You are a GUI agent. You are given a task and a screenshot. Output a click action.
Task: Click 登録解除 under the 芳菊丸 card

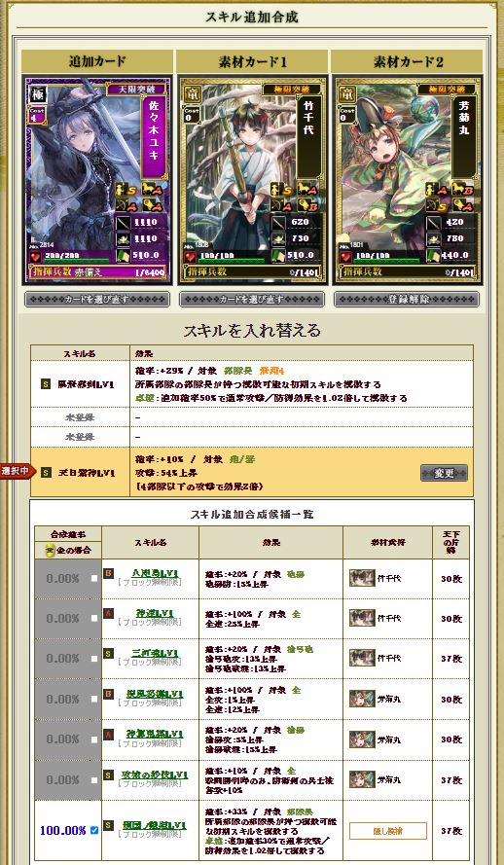point(407,300)
